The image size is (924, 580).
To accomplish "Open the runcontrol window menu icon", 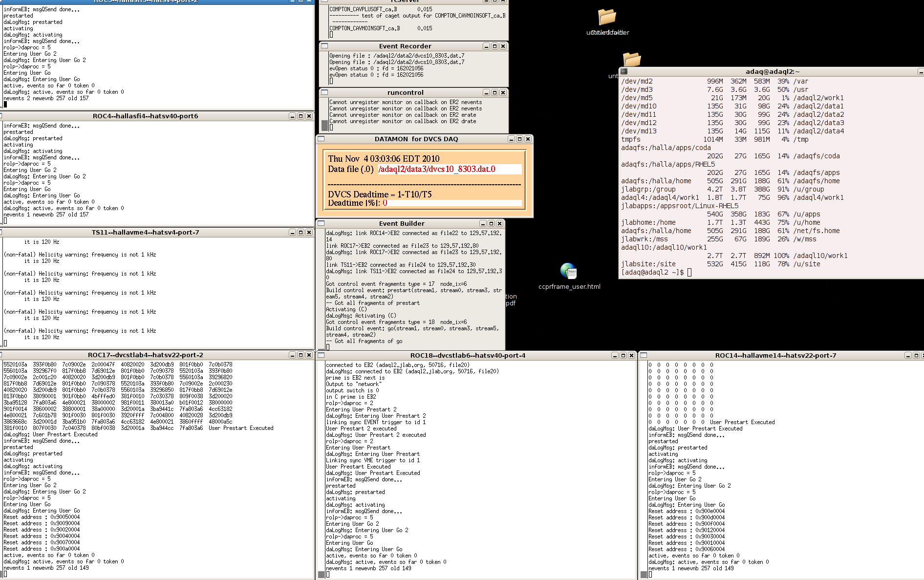I will pyautogui.click(x=324, y=92).
